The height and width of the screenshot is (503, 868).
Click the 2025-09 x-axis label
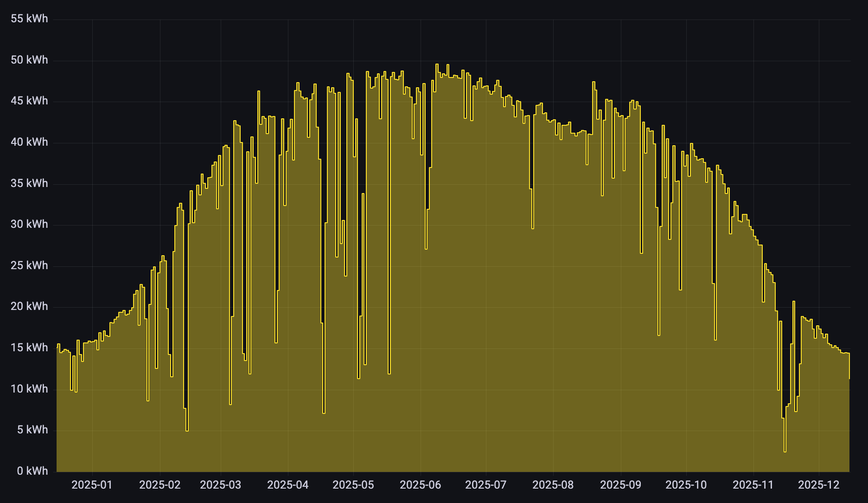(620, 485)
